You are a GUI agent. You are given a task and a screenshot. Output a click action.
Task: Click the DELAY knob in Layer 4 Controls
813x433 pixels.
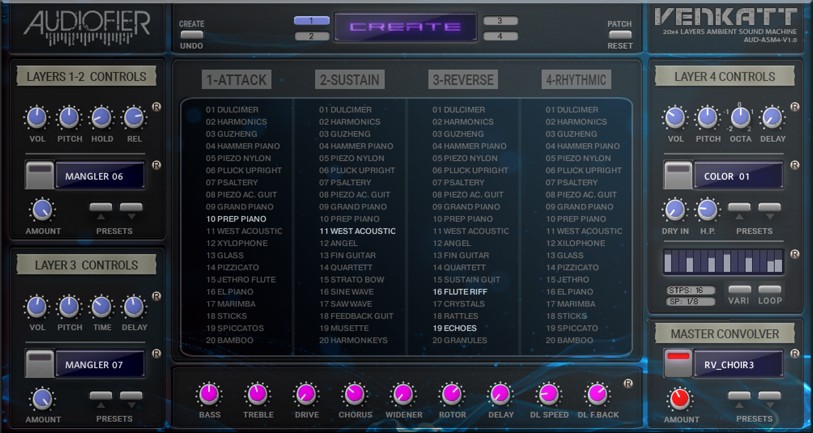[773, 118]
